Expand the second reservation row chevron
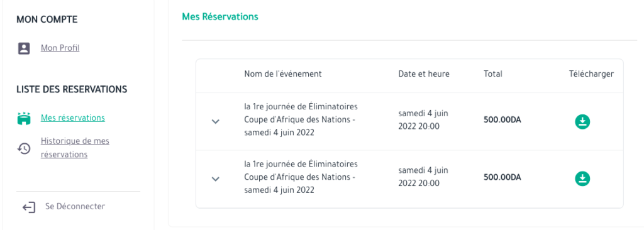Image resolution: width=644 pixels, height=230 pixels. (x=215, y=178)
